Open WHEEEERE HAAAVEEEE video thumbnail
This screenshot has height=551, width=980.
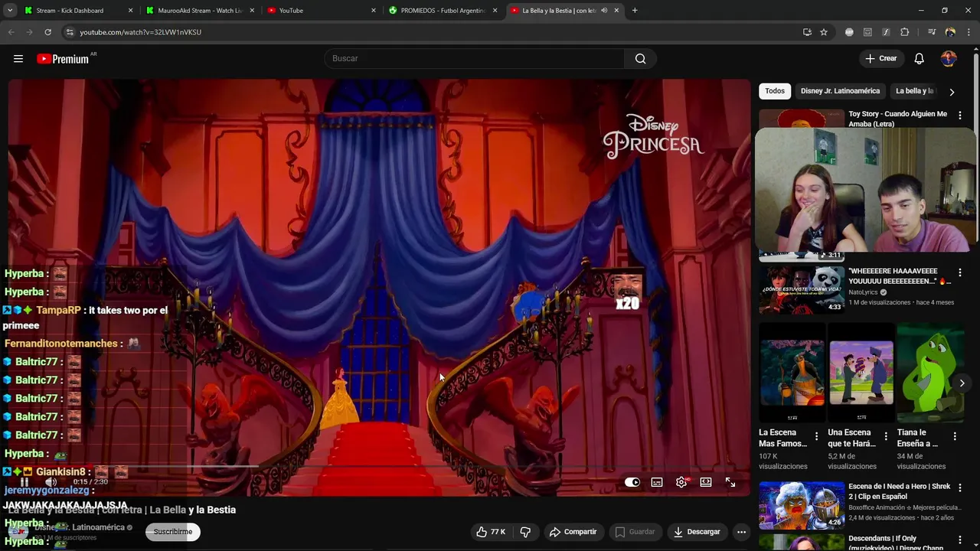tap(802, 290)
